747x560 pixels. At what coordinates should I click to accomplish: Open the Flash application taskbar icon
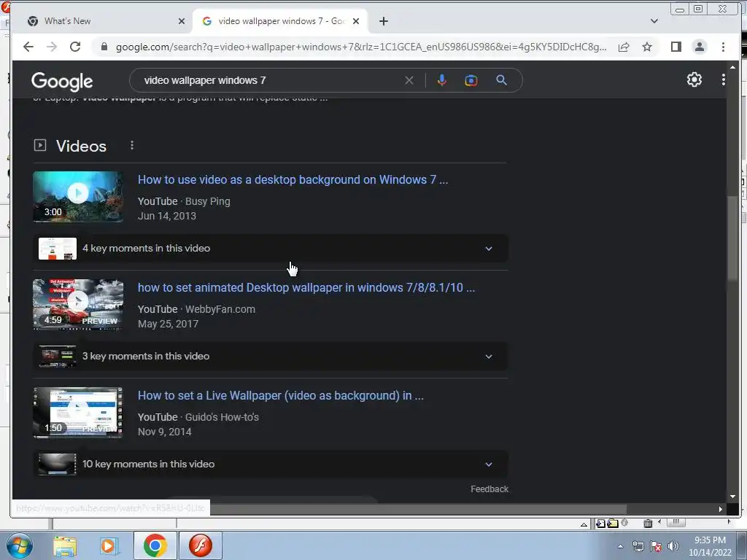(201, 545)
